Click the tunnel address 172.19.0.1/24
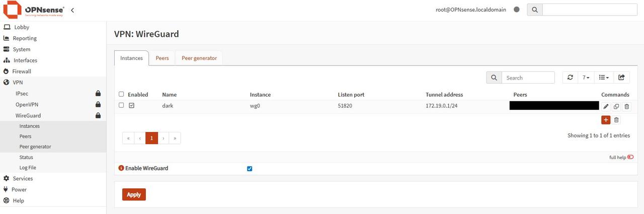Screen dimensions: 644x214 tap(443, 106)
